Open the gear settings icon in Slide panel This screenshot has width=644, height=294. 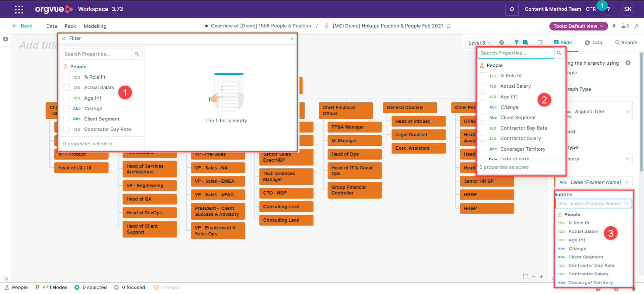click(628, 63)
